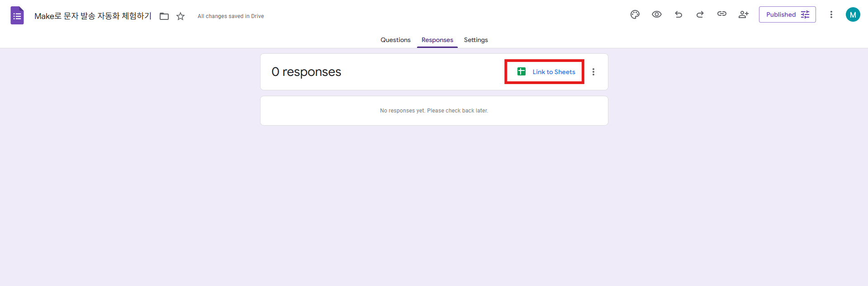Open the top-right More options menu

[831, 14]
